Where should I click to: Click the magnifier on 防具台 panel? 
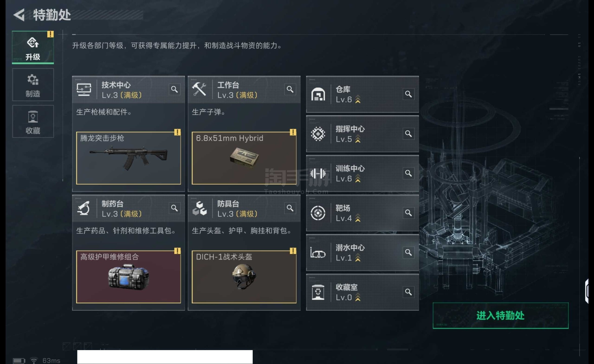pyautogui.click(x=290, y=208)
